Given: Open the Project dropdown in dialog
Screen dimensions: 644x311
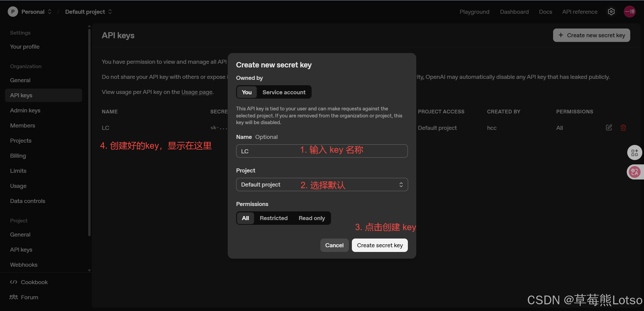Looking at the screenshot, I should click(322, 185).
